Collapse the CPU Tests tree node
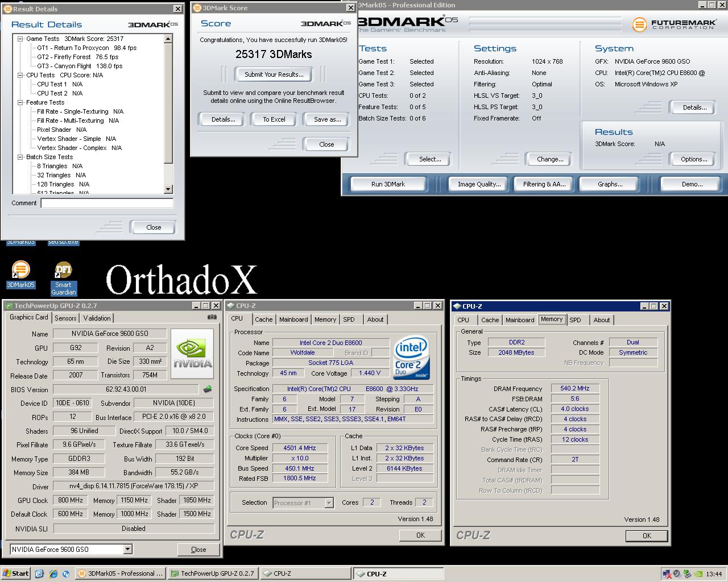 (20, 75)
